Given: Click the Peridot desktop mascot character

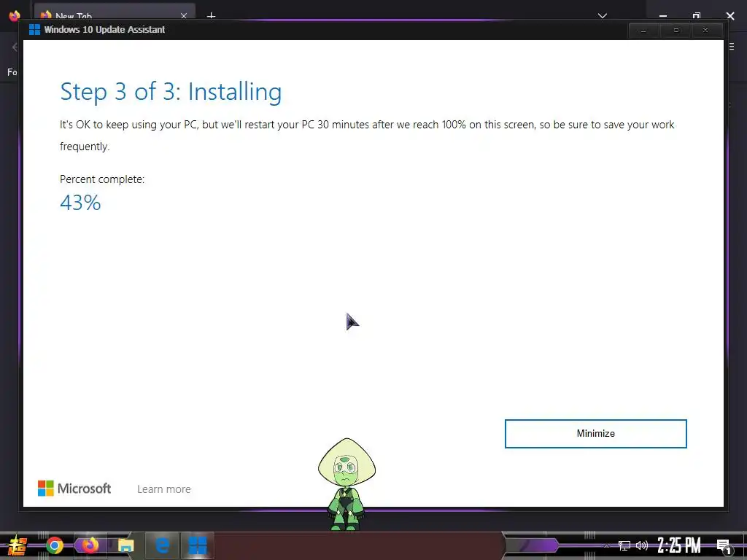Looking at the screenshot, I should (347, 484).
